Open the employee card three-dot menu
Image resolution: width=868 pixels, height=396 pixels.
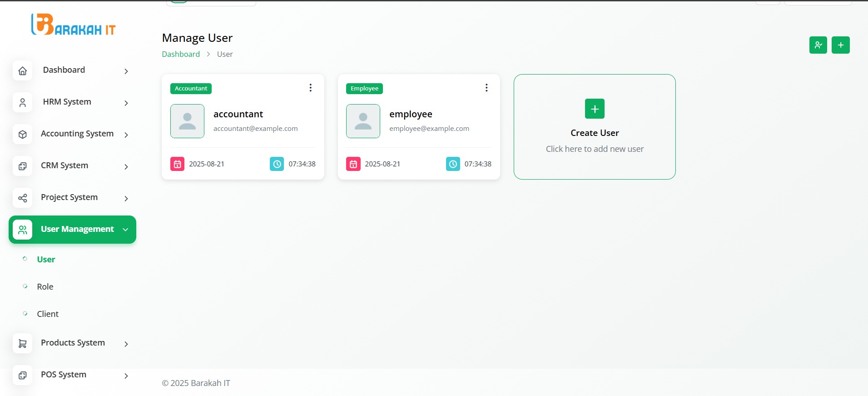486,88
